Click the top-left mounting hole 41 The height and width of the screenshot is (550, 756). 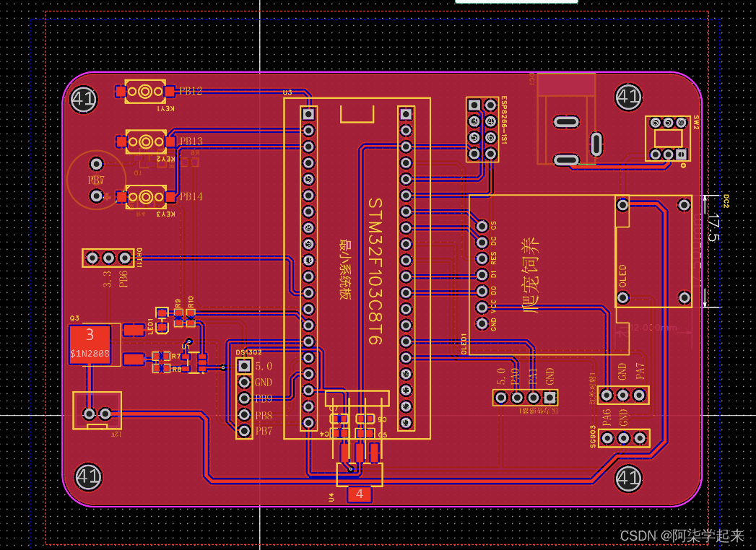pos(84,100)
